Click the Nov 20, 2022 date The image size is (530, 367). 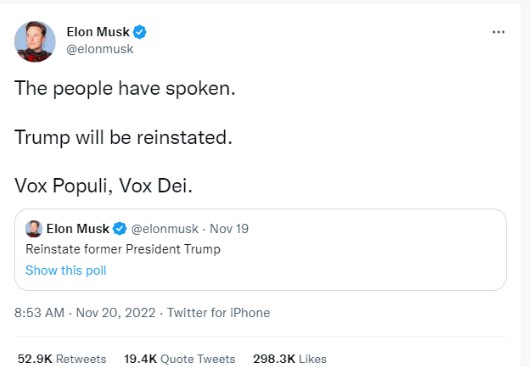click(x=116, y=313)
